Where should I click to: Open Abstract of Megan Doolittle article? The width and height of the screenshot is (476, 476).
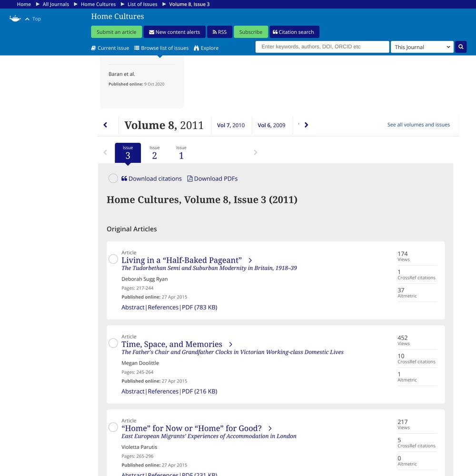click(133, 391)
